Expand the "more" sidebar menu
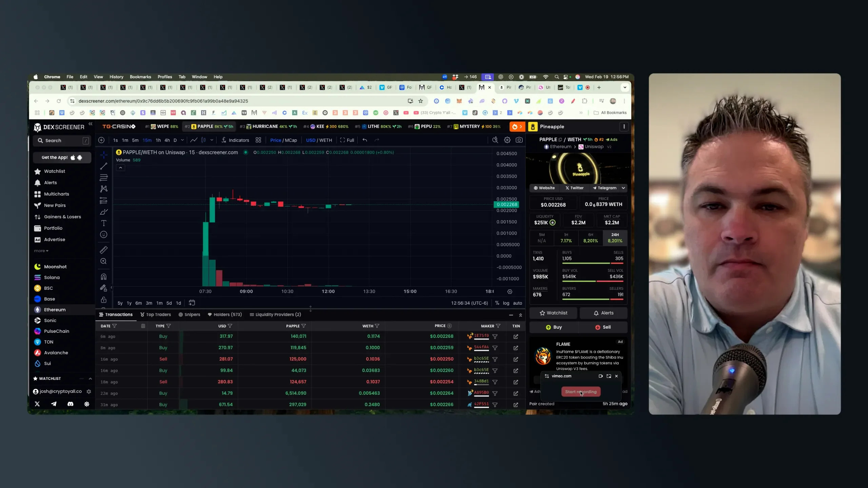The width and height of the screenshot is (868, 488). (41, 251)
